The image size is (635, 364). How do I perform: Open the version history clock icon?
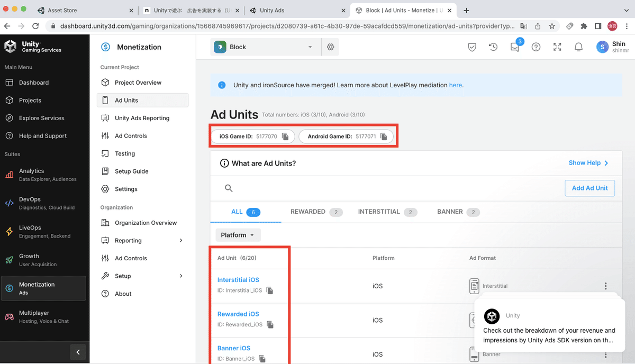(x=493, y=47)
